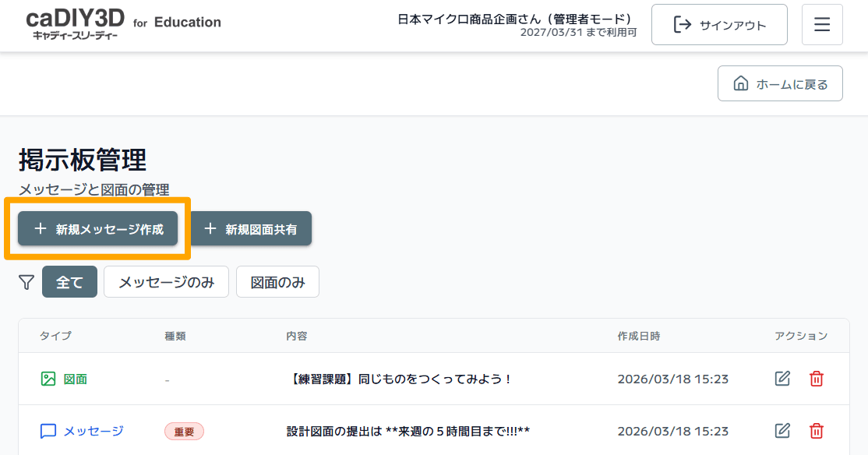Filter list by 図面のみ
868x455 pixels.
tap(277, 282)
